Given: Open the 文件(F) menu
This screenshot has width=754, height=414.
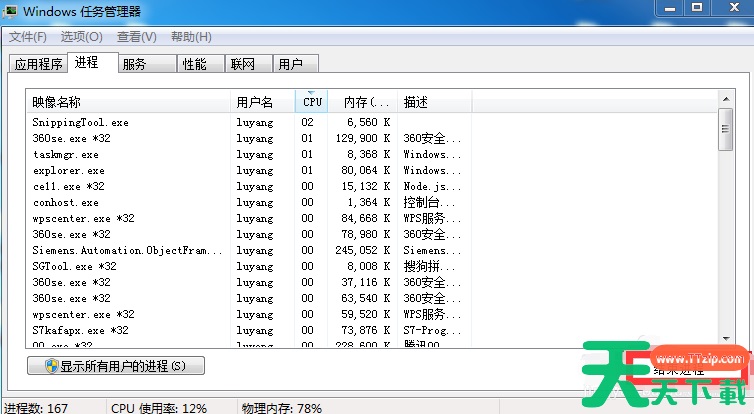Looking at the screenshot, I should pos(27,37).
